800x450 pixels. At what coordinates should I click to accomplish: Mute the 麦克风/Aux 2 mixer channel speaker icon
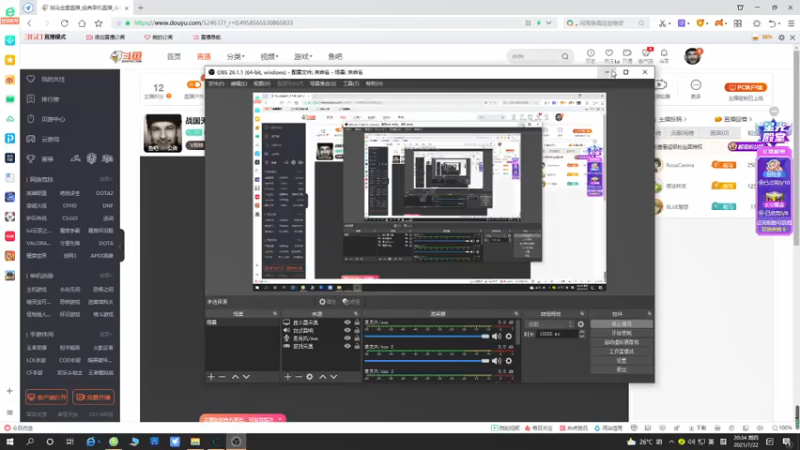tap(496, 361)
